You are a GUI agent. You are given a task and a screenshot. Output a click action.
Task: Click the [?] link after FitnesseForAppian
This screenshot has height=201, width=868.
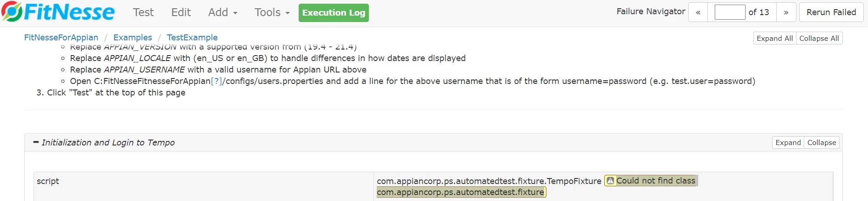[x=216, y=81]
